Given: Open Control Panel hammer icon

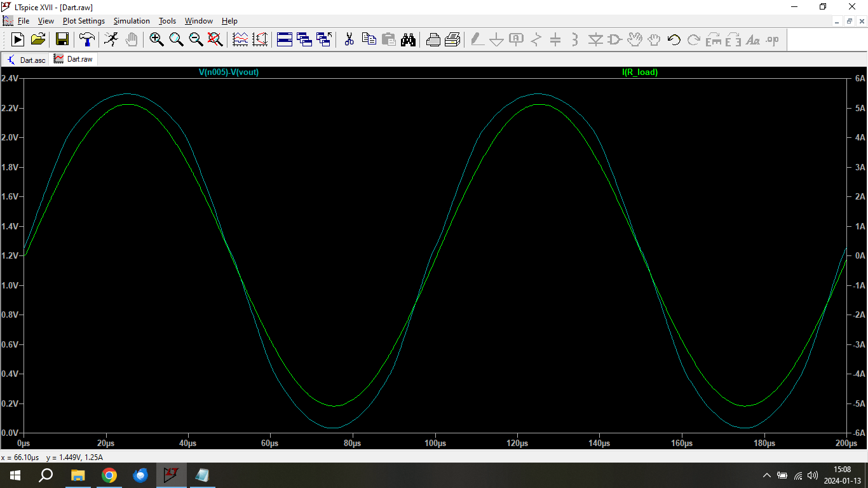Looking at the screenshot, I should 86,39.
